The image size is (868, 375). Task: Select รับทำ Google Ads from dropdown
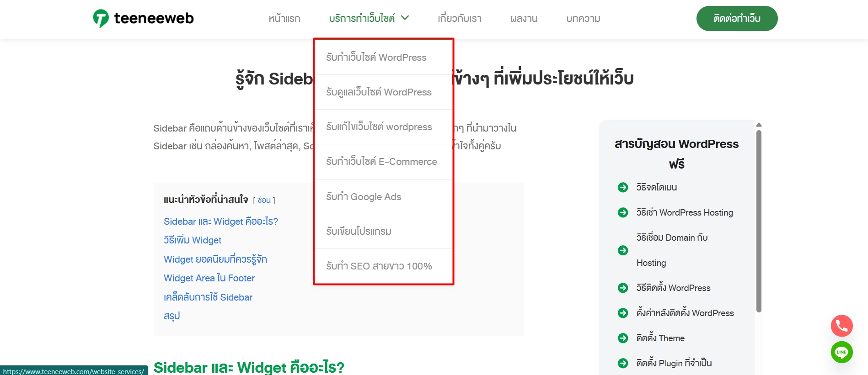[x=384, y=197]
